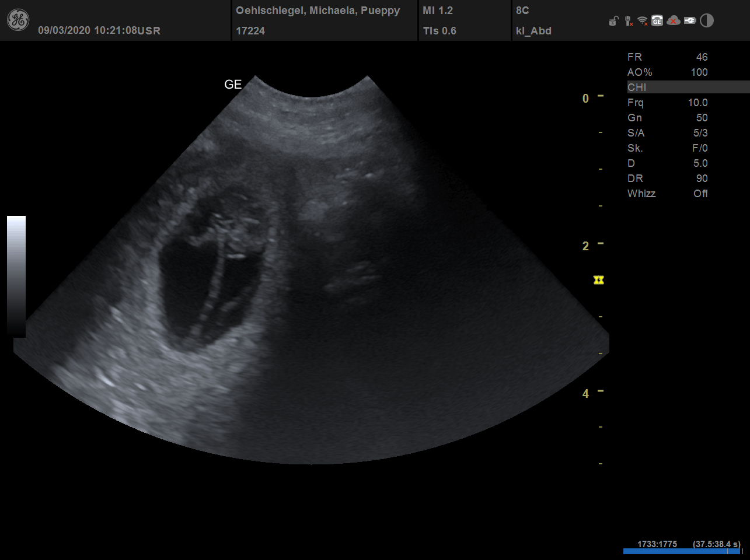Select the D depth value 5.0
This screenshot has height=560, width=750.
700,163
